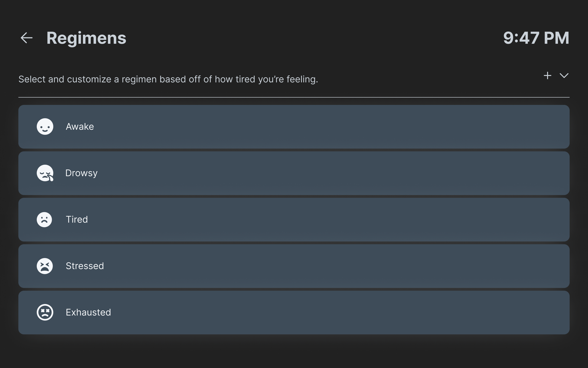Go back using the left arrow
The width and height of the screenshot is (588, 368).
pos(27,38)
